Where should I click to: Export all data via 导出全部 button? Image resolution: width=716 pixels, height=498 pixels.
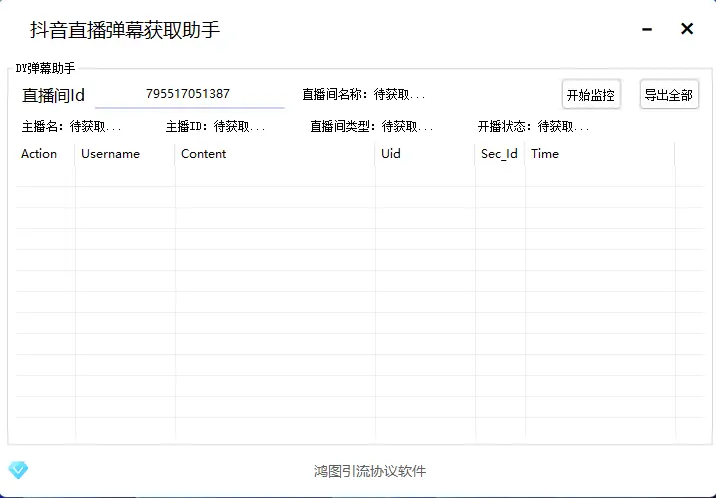click(669, 94)
